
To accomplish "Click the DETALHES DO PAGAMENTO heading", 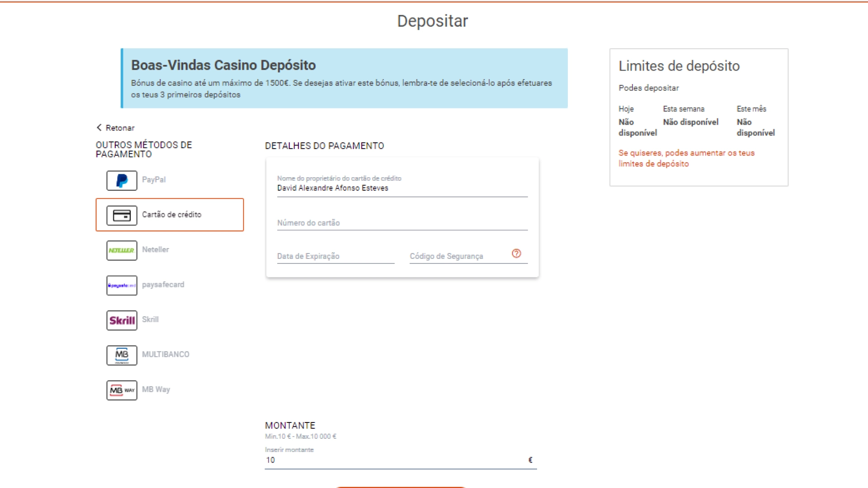I will point(325,146).
